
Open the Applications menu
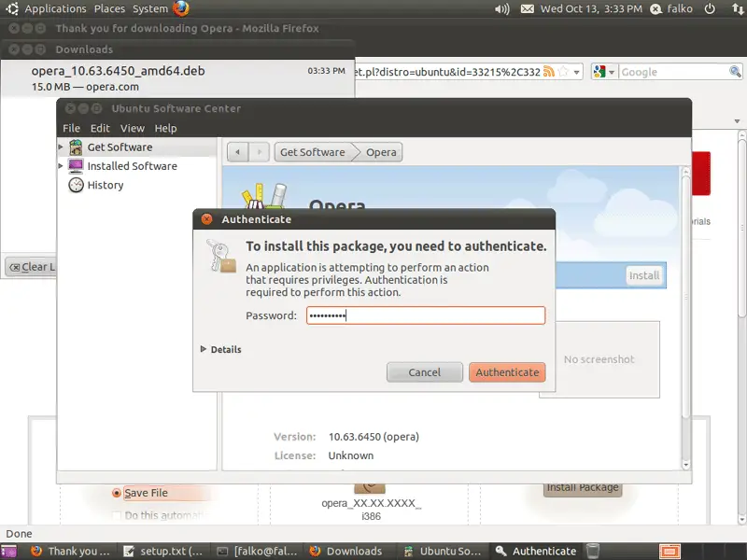55,8
